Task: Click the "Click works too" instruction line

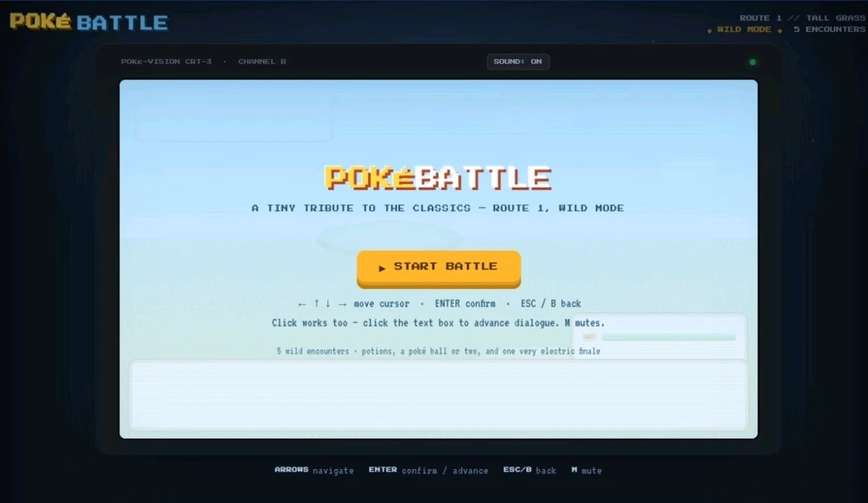Action: (x=437, y=323)
